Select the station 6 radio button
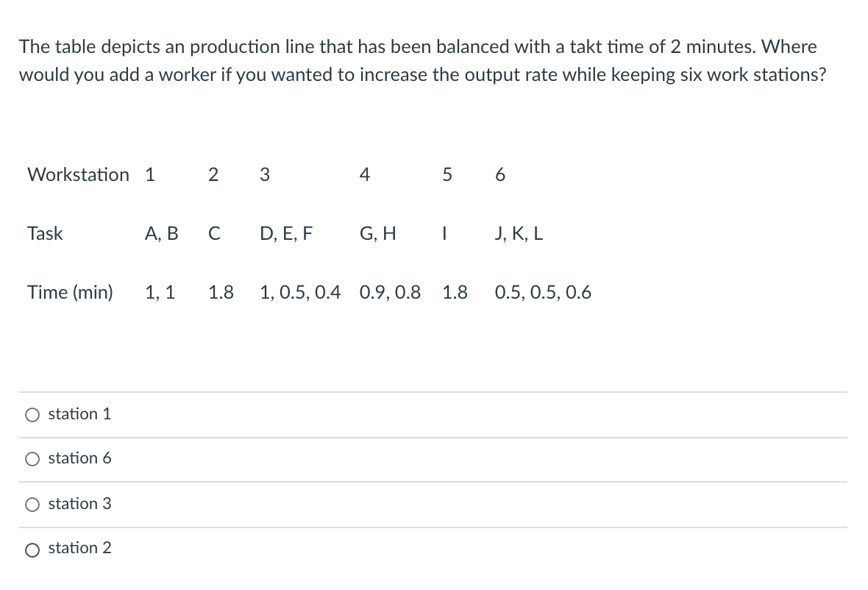 (32, 458)
